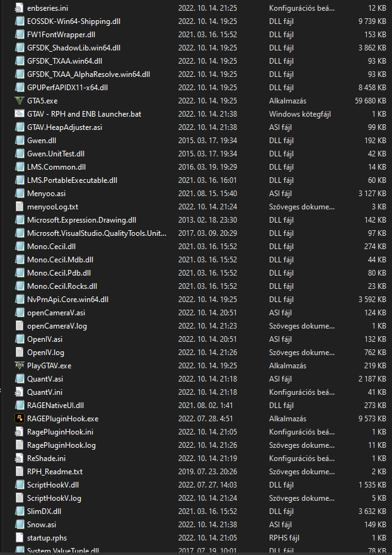Click the menyooLog.txt document icon
Screen dimensions: 392x555
click(x=19, y=207)
